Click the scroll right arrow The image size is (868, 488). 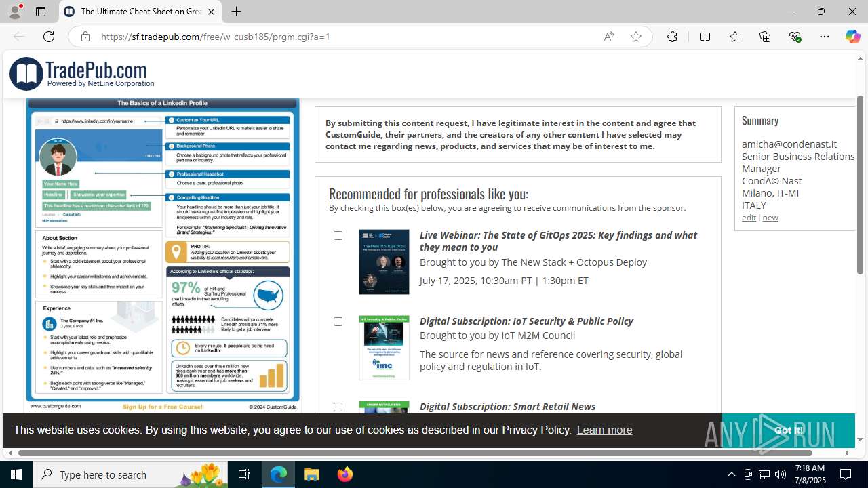click(x=846, y=453)
